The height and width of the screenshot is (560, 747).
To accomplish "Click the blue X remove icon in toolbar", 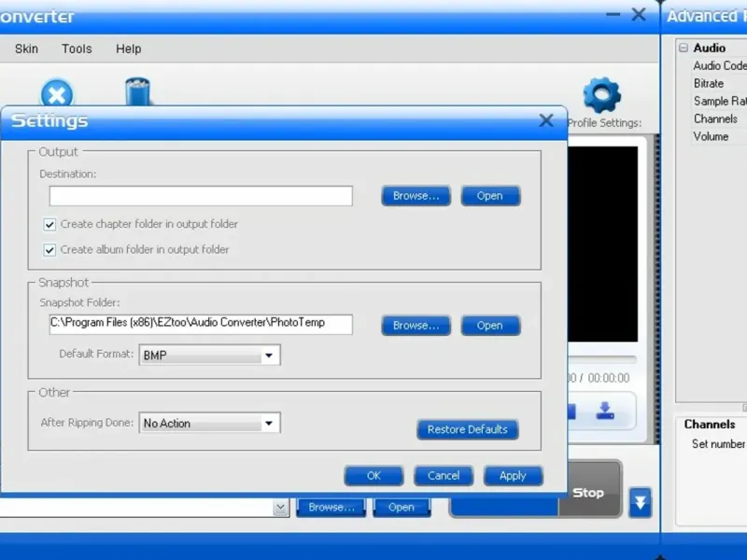I will (57, 93).
